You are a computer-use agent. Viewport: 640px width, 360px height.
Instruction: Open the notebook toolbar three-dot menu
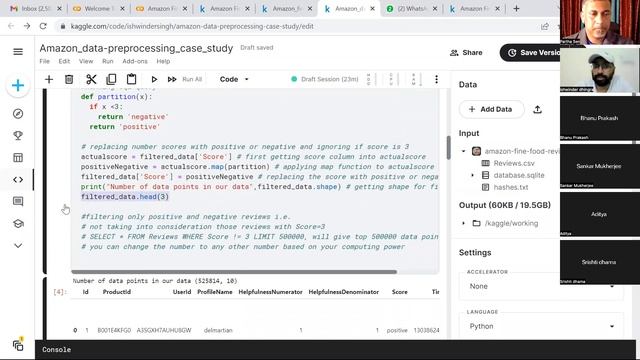coord(436,79)
